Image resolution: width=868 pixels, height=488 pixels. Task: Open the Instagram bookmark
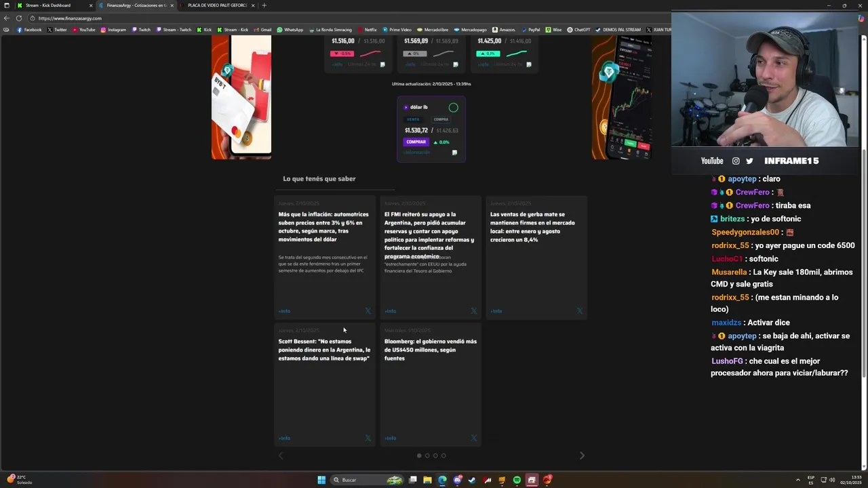[x=113, y=30]
